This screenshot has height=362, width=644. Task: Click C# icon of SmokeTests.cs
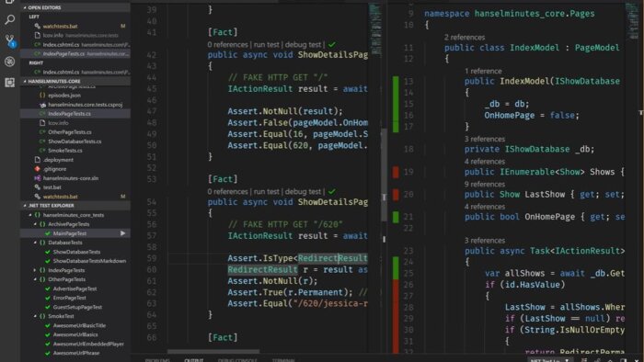[x=42, y=151]
